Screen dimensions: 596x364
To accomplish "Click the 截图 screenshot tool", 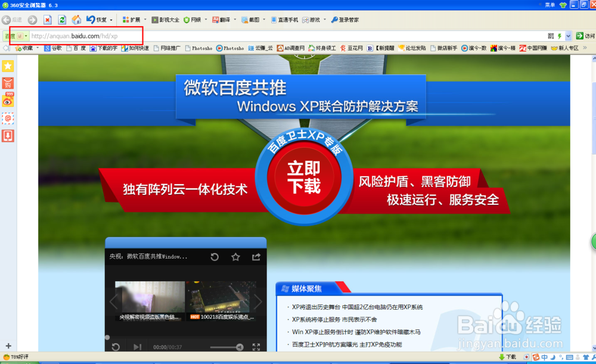I will click(x=250, y=20).
